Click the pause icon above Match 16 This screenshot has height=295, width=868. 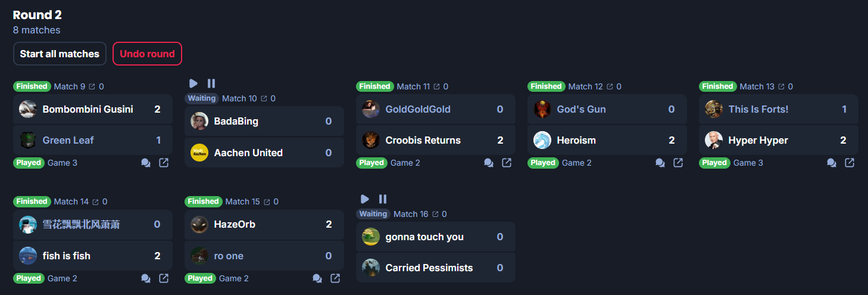pos(383,199)
